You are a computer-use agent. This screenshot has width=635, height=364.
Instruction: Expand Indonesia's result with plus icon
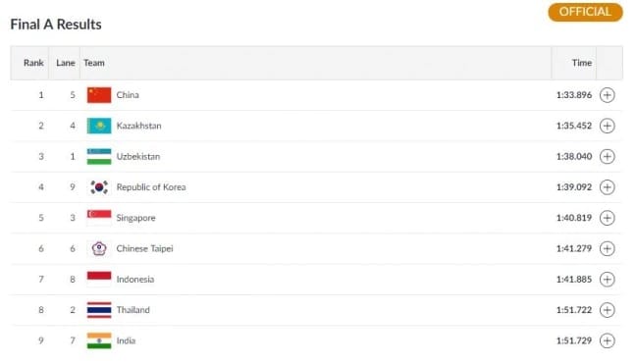click(607, 280)
